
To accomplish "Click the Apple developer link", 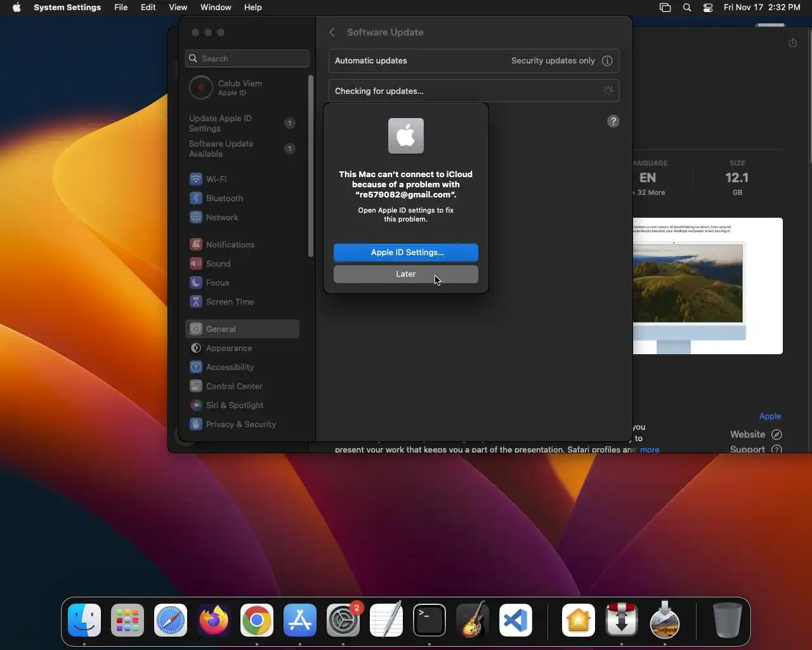I will click(x=770, y=416).
